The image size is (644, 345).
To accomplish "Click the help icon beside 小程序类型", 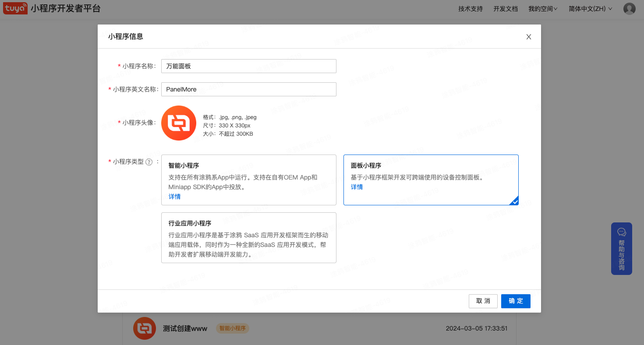I will pyautogui.click(x=149, y=162).
